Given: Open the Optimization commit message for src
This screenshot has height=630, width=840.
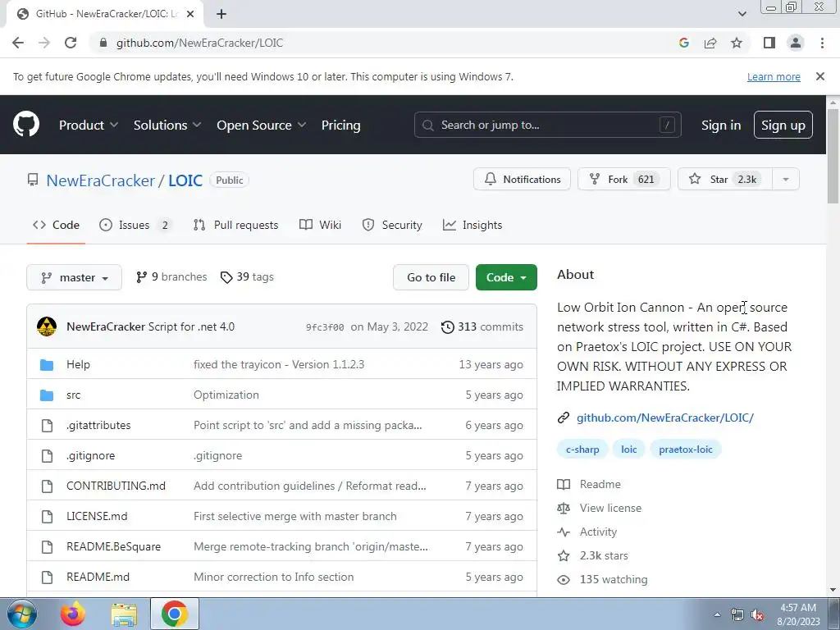Looking at the screenshot, I should (226, 395).
